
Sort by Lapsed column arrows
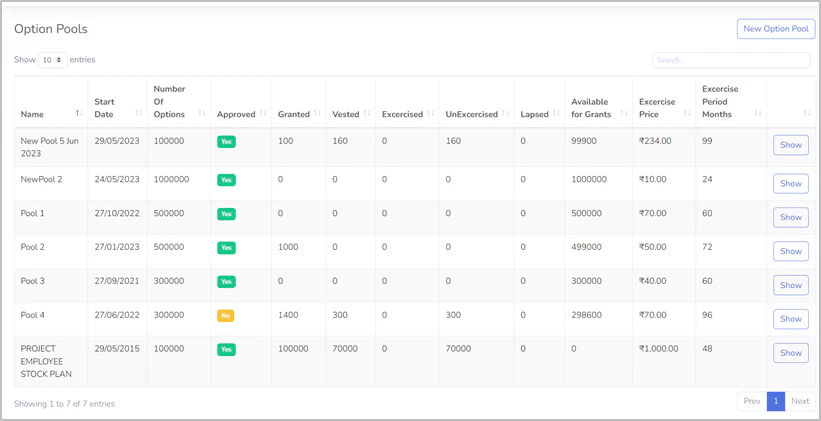[x=556, y=114]
